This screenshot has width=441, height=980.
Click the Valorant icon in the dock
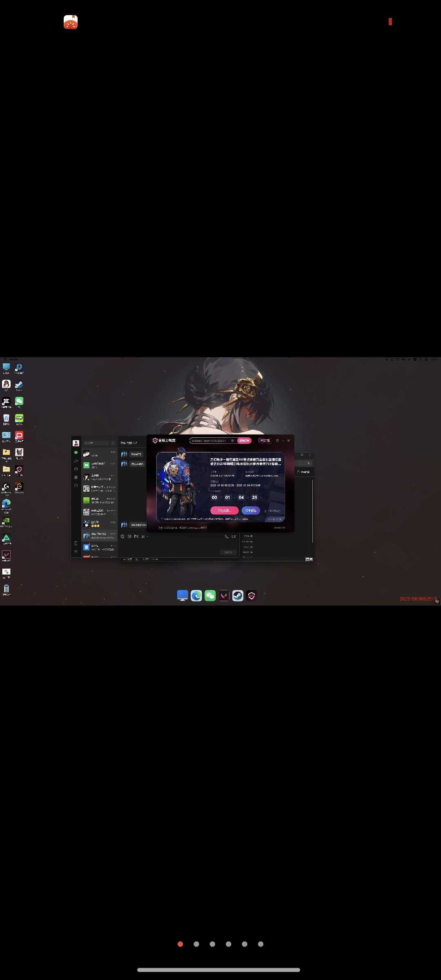coord(224,596)
